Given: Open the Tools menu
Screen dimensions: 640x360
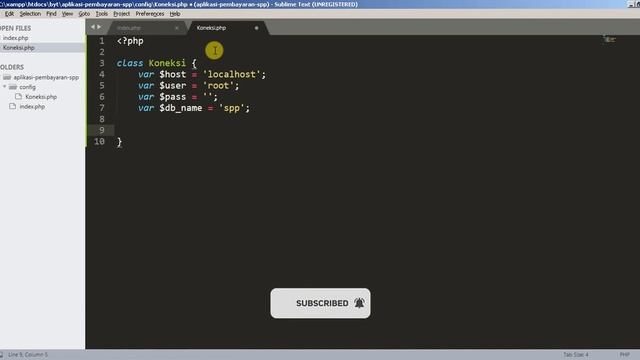Looking at the screenshot, I should 102,13.
